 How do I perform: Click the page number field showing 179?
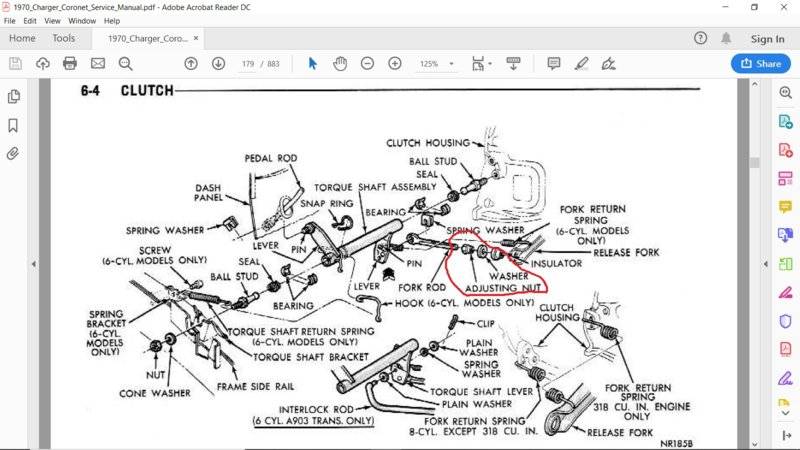pyautogui.click(x=249, y=63)
